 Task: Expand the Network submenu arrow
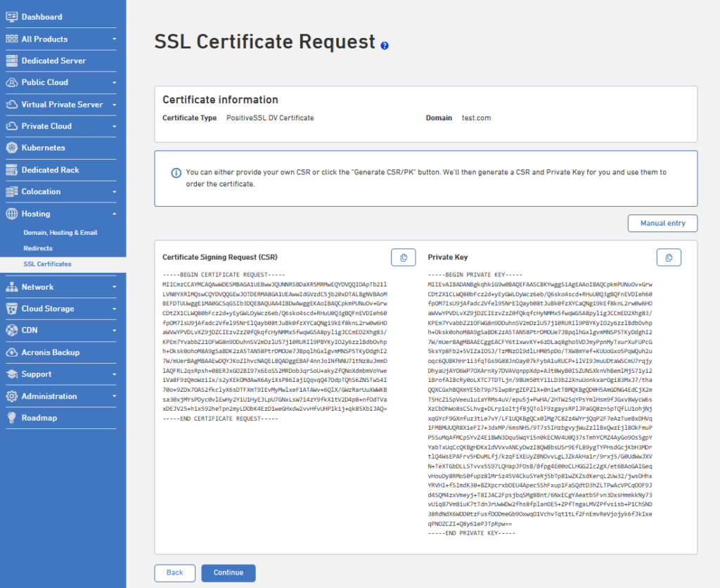point(115,287)
